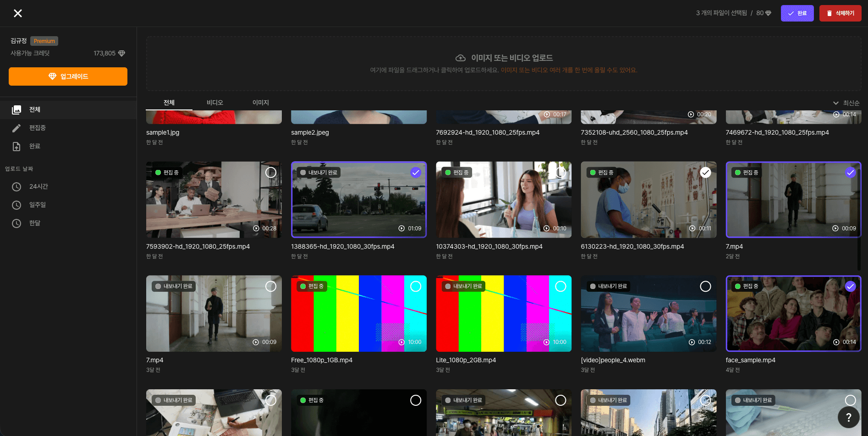Select the Free_1080p_1GB.mp4 checkbox circle

tap(415, 287)
